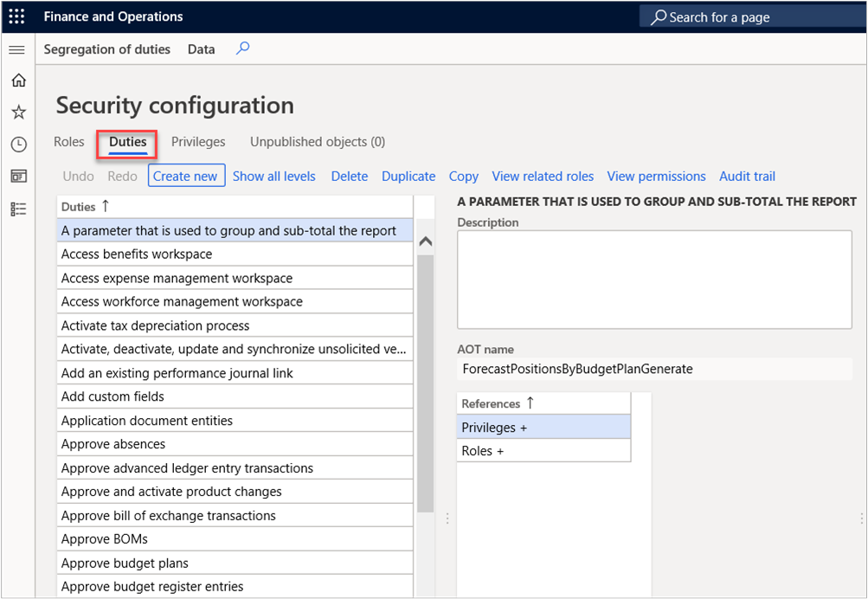Open favorites via the sidebar star icon

[x=17, y=111]
